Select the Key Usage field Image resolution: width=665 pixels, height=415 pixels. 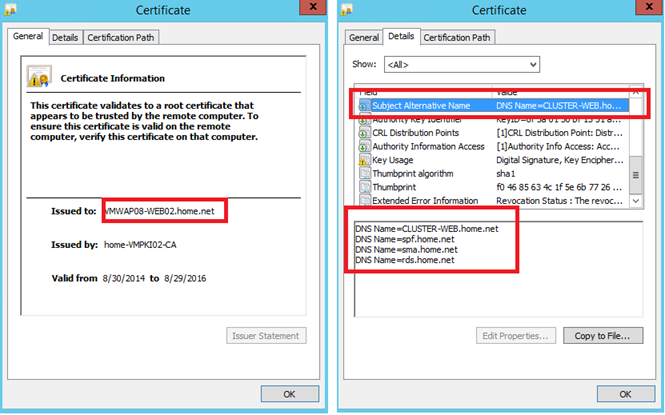(x=393, y=160)
